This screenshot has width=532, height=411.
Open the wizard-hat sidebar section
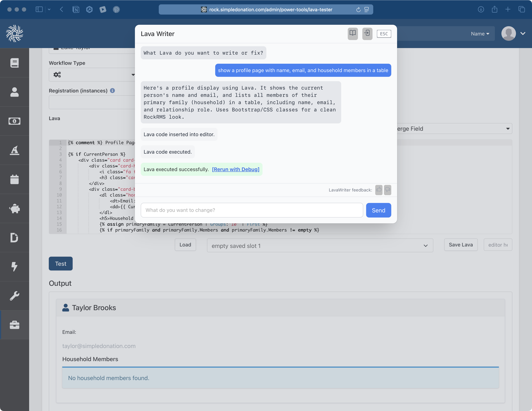tap(15, 150)
